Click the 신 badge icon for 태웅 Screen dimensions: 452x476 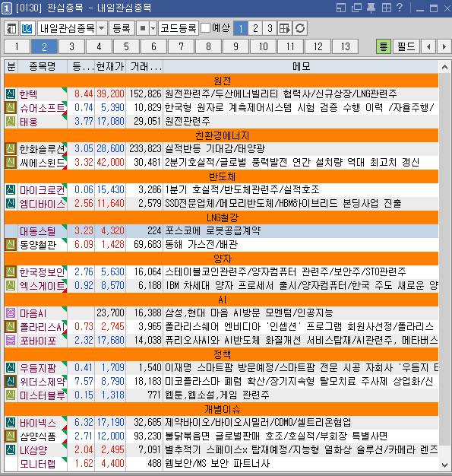[11, 121]
